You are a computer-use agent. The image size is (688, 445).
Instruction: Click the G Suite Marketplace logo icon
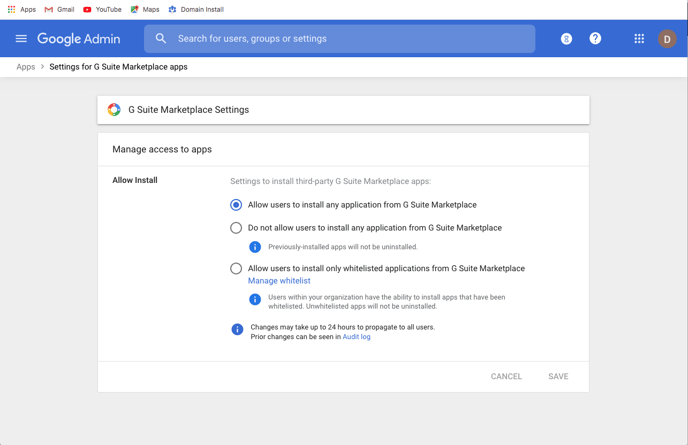click(114, 110)
